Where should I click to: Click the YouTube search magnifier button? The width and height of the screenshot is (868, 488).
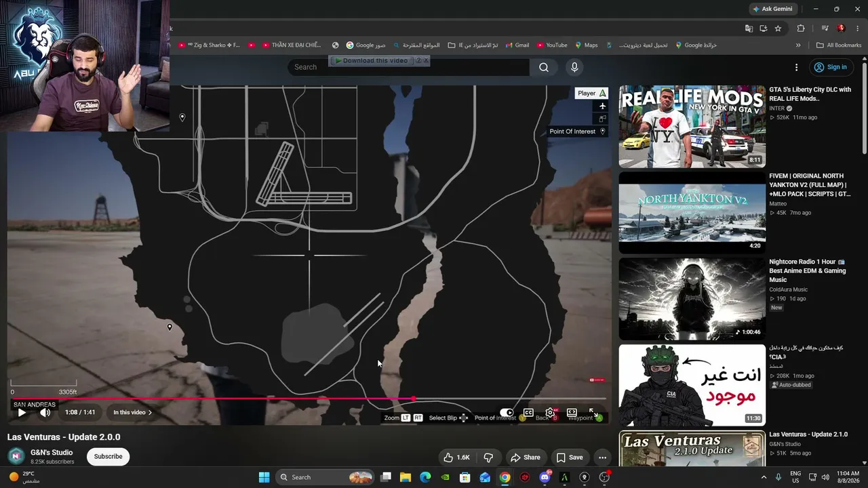[x=544, y=67]
